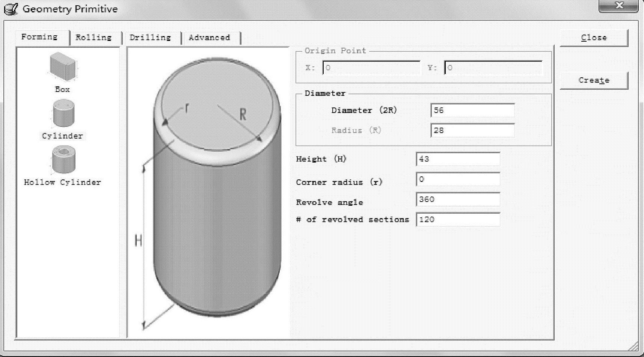
Task: Click the 'Revolve angle' label
Action: tap(329, 203)
